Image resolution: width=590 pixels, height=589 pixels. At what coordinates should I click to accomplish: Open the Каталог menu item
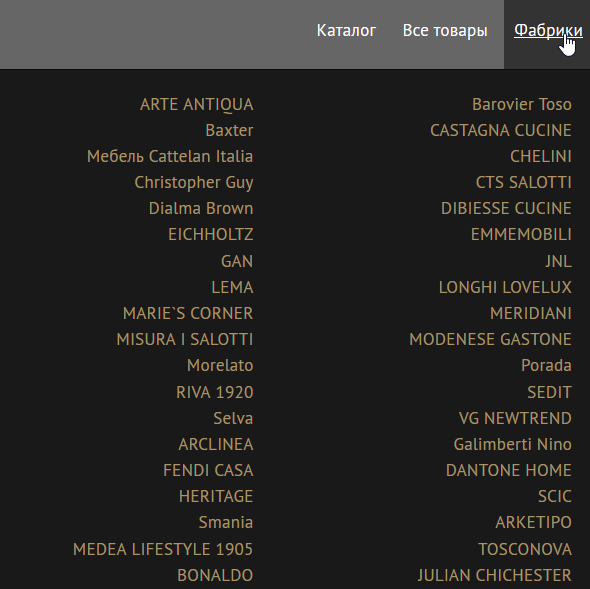(x=346, y=30)
